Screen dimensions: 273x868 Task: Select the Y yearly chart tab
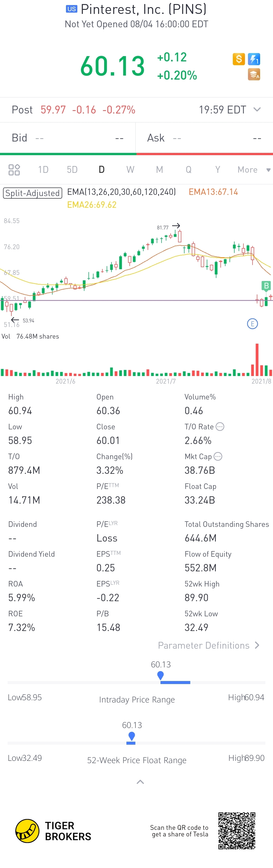click(218, 170)
